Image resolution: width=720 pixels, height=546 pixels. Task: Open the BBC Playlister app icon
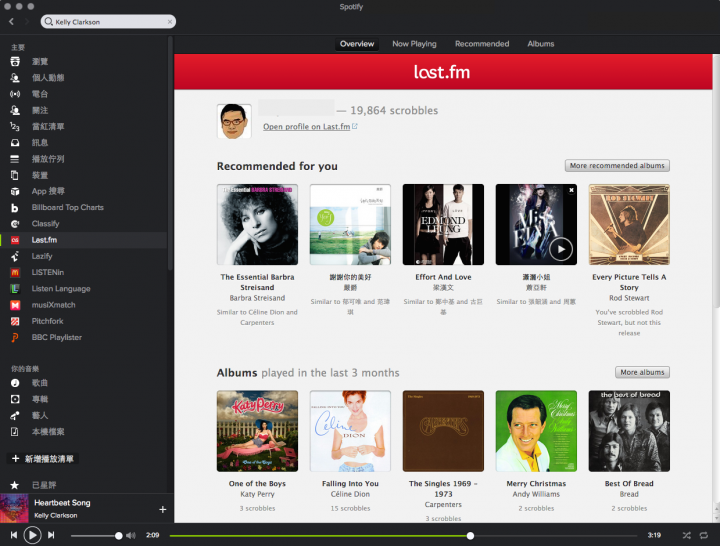(x=15, y=338)
